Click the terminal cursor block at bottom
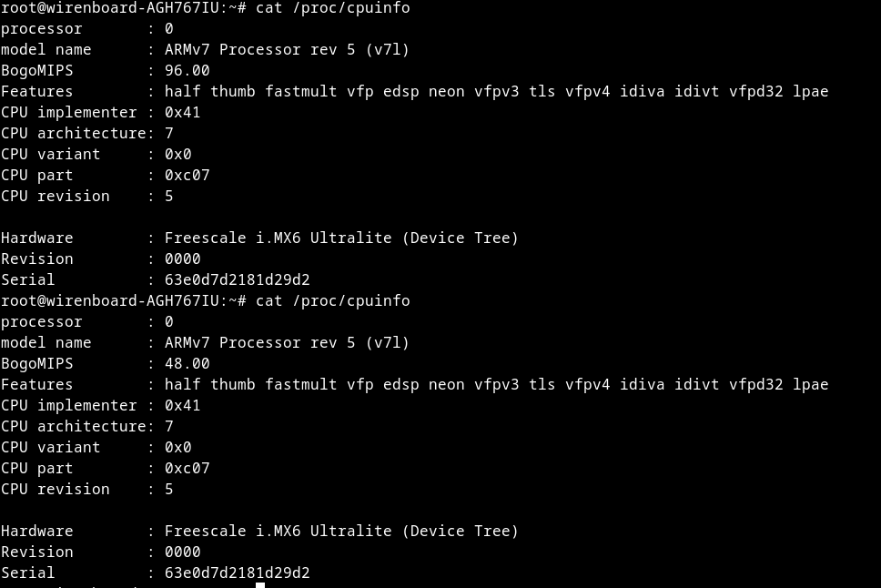 [x=260, y=584]
